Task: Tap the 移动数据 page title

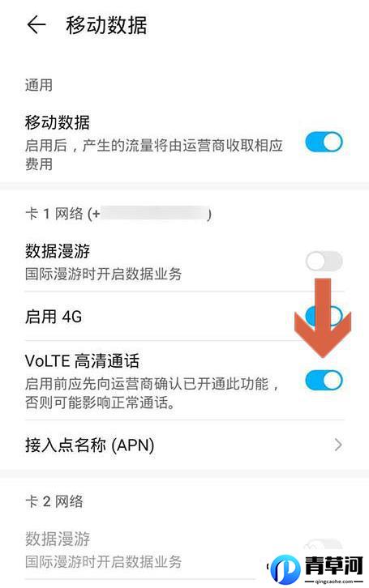Action: (106, 25)
